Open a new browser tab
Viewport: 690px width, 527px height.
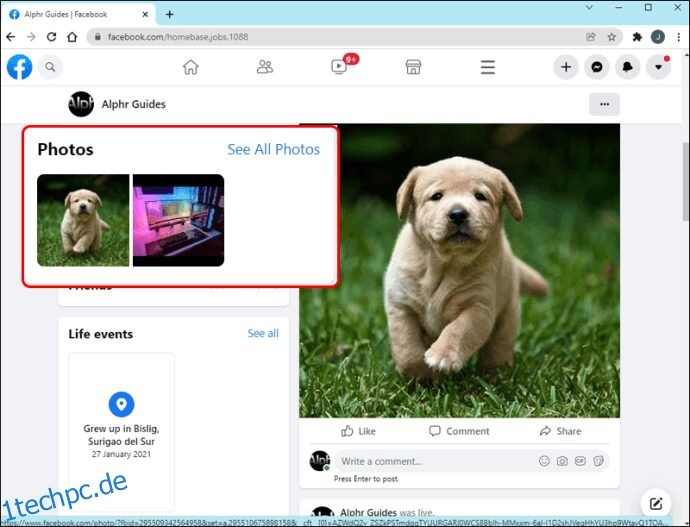pyautogui.click(x=169, y=15)
